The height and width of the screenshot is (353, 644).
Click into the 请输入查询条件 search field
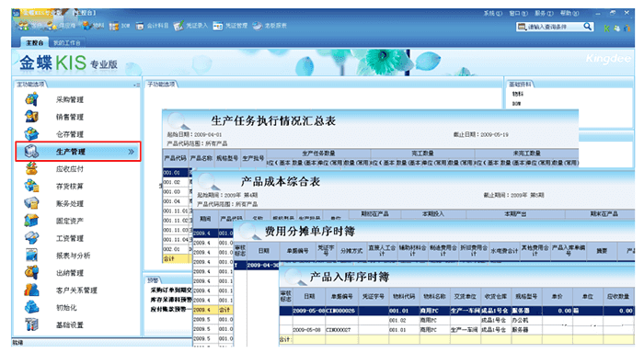pyautogui.click(x=555, y=27)
